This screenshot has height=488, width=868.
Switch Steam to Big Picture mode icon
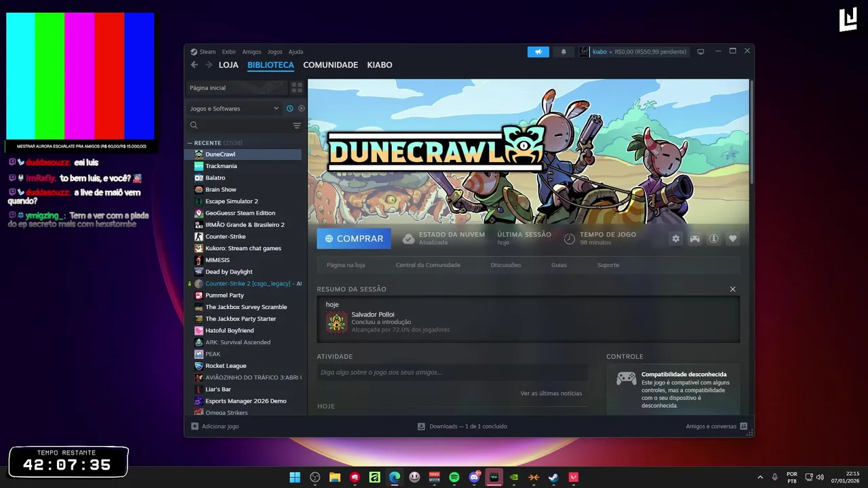coord(701,52)
